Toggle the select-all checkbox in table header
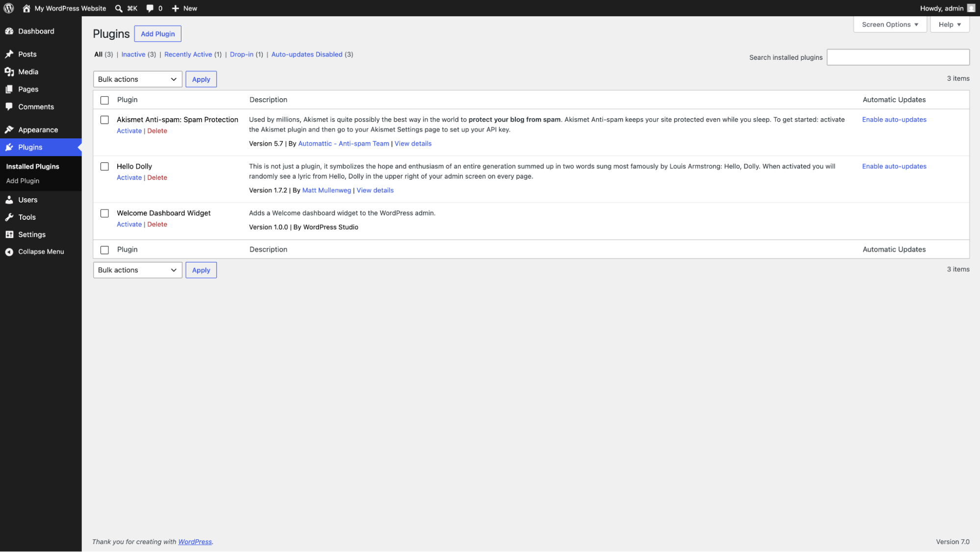The width and height of the screenshot is (980, 552). coord(104,100)
